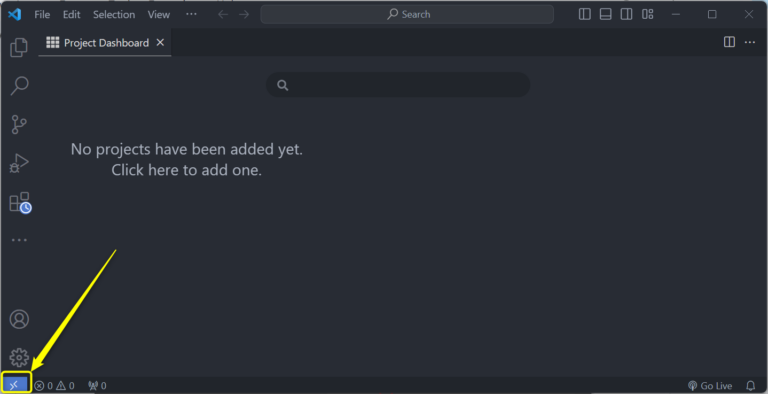Open the File menu
This screenshot has width=768, height=394.
(x=42, y=15)
